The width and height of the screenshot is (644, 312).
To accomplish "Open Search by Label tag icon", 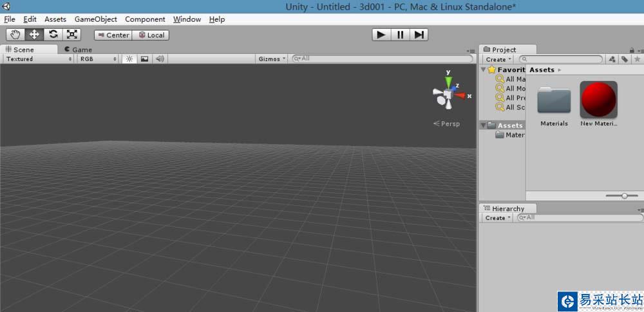I will click(x=624, y=60).
